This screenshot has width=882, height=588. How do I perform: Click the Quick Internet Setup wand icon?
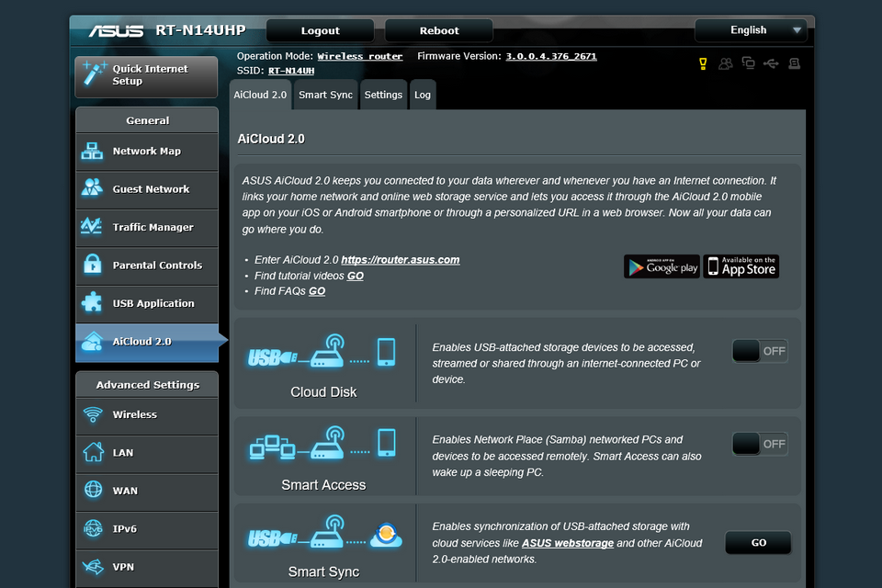[94, 73]
